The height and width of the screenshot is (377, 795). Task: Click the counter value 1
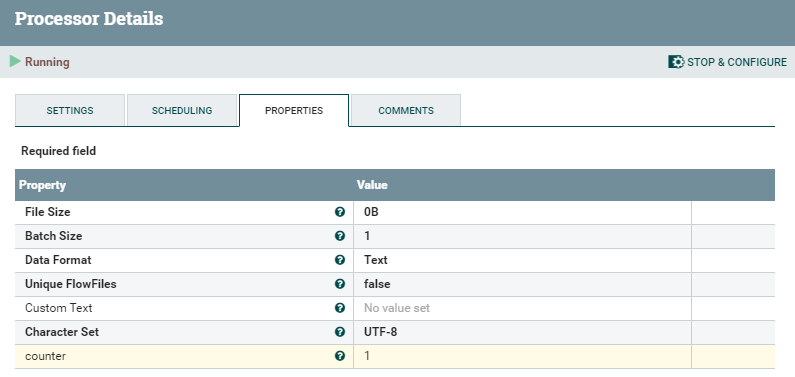pyautogui.click(x=367, y=356)
